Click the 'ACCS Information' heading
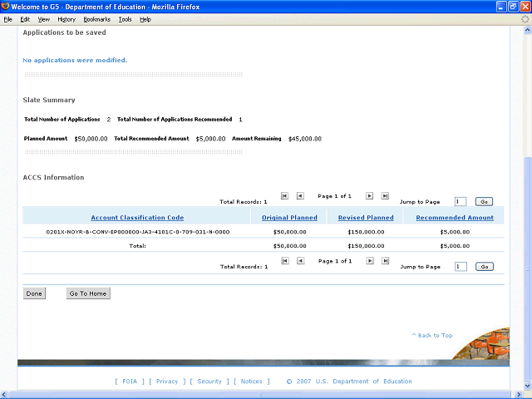 (53, 177)
